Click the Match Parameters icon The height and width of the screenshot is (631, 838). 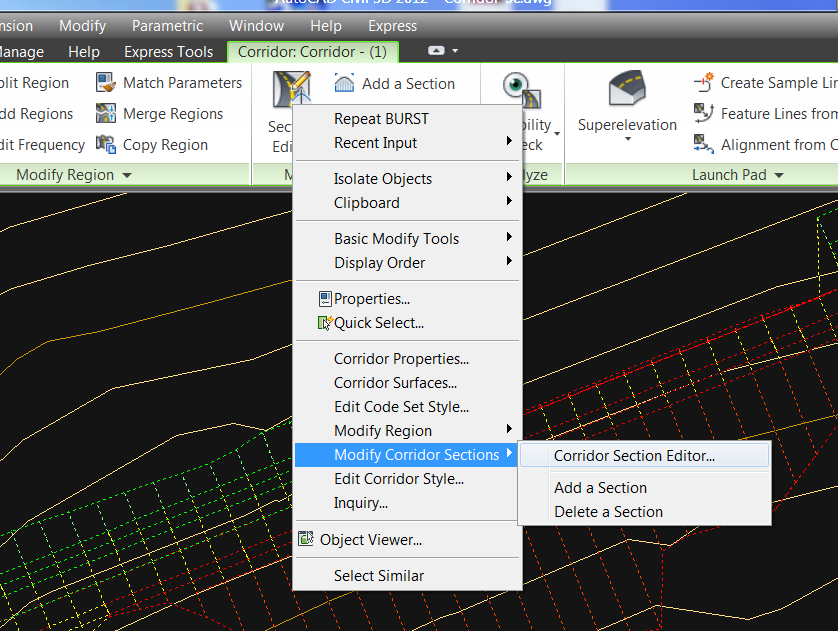click(106, 83)
